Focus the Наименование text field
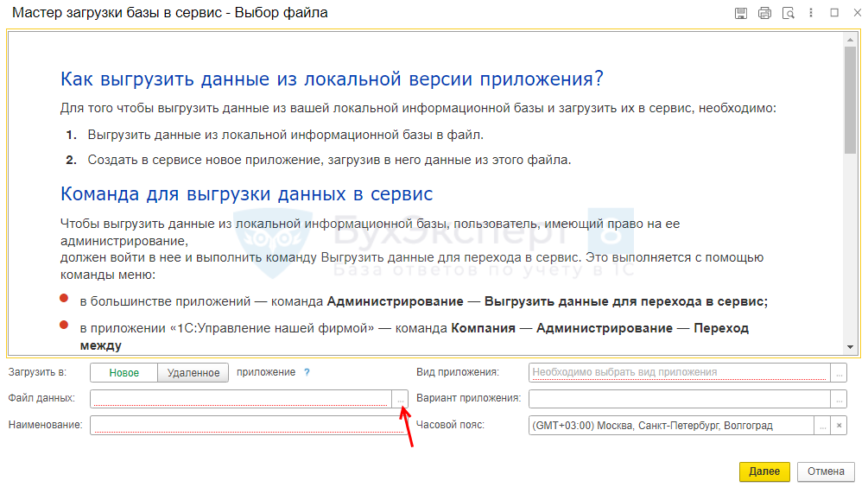This screenshot has width=868, height=487. [x=249, y=426]
